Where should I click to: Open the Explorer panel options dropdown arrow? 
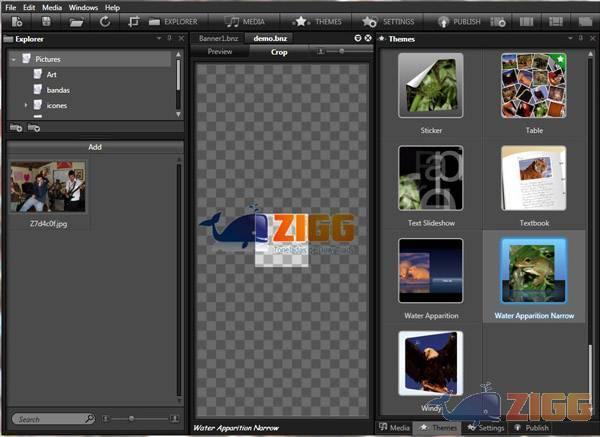point(158,39)
